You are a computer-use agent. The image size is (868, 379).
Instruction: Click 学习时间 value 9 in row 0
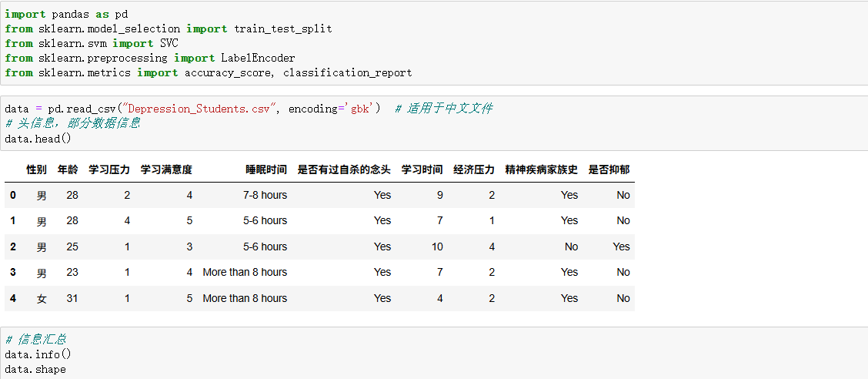pos(440,195)
